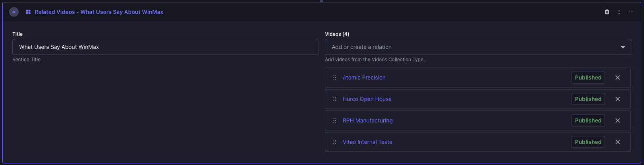Click the Add videos from Collection hint
The width and height of the screenshot is (644, 165).
coord(375,60)
